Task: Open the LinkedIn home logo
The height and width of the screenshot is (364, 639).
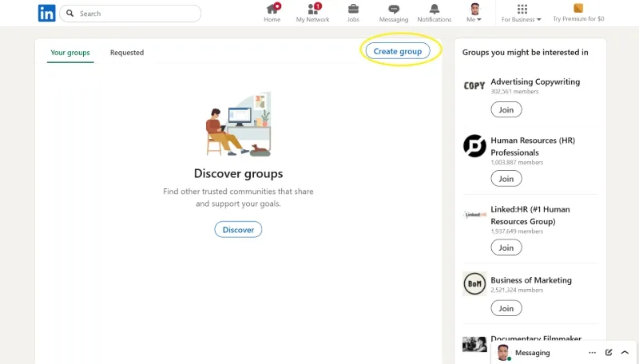Action: coord(47,13)
